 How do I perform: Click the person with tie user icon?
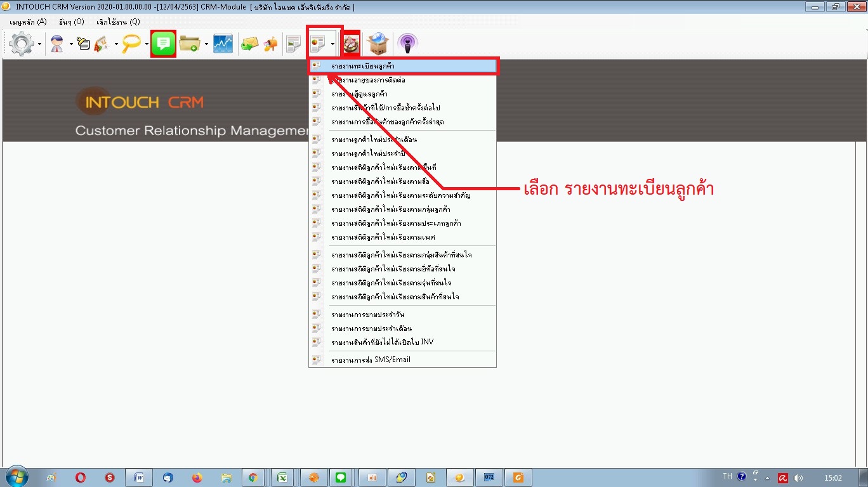pyautogui.click(x=57, y=44)
